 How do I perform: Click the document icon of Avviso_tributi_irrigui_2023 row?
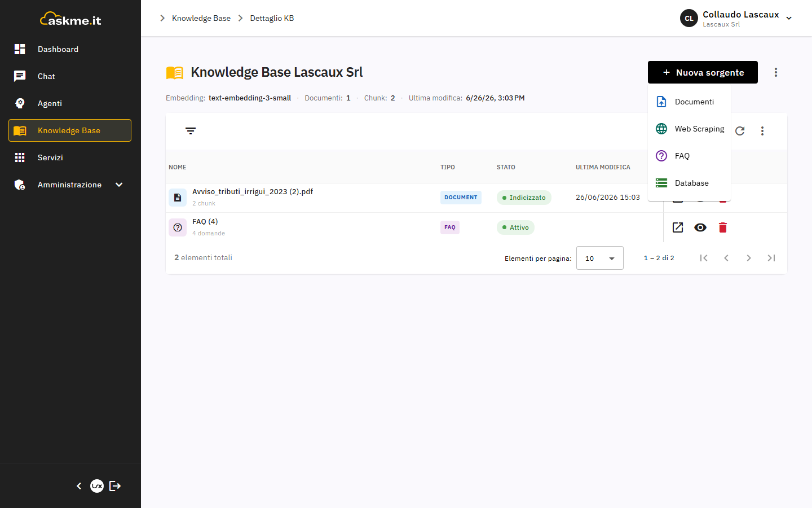click(x=178, y=198)
